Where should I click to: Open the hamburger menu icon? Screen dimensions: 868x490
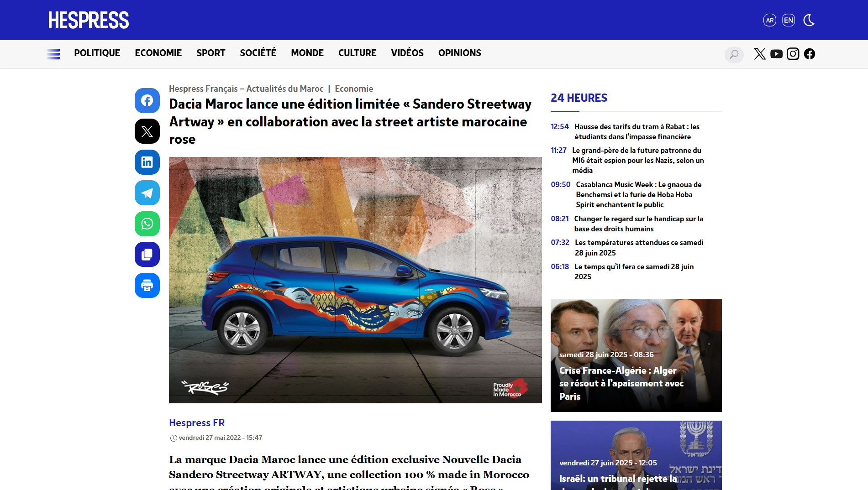(53, 54)
